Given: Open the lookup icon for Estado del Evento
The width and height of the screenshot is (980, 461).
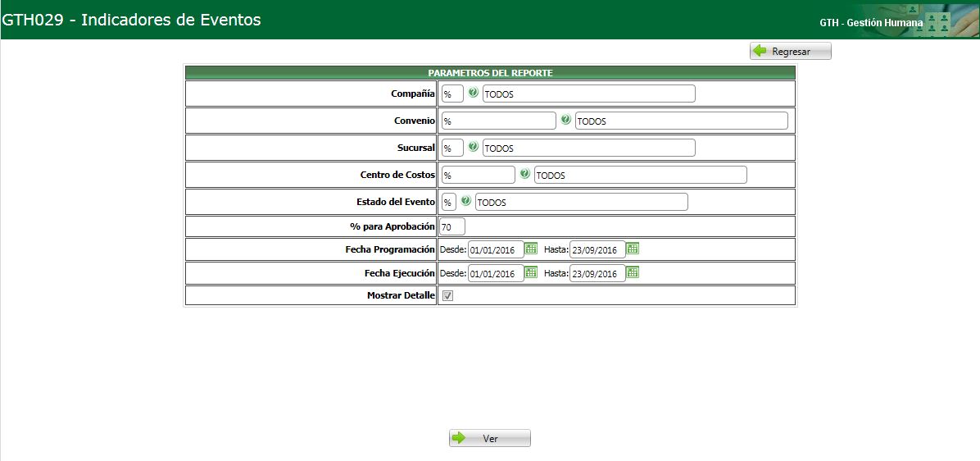Looking at the screenshot, I should click(x=465, y=201).
